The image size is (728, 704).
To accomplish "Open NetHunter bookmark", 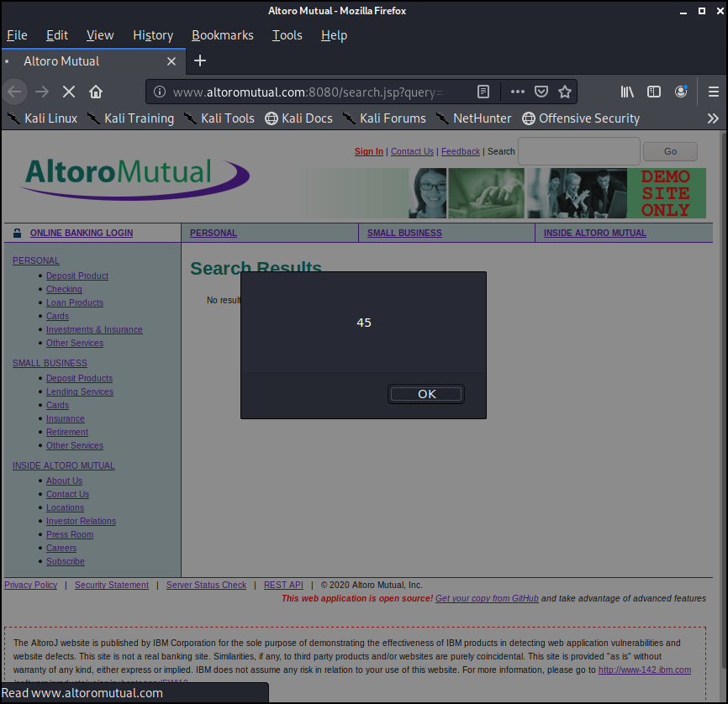I will click(x=473, y=118).
